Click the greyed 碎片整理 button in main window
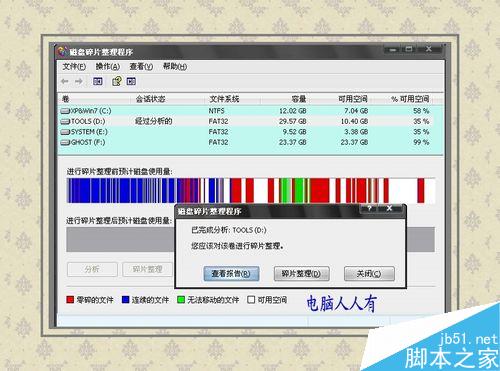The image size is (500, 371). click(x=148, y=269)
